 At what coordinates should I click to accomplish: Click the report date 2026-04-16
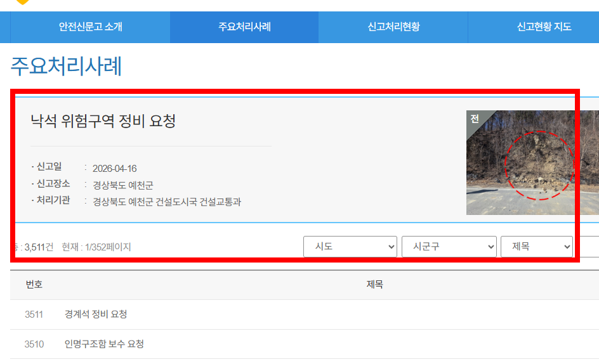[115, 169]
